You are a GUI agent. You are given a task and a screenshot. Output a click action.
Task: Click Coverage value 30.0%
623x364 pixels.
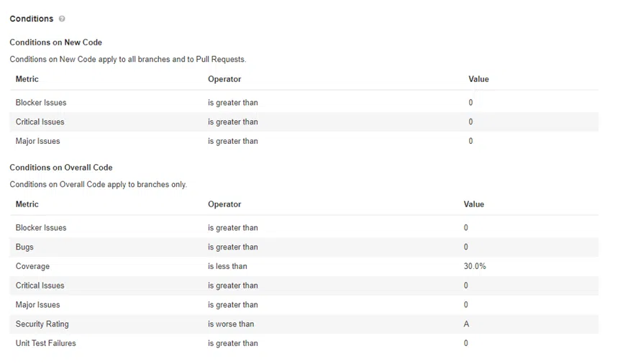[475, 267]
